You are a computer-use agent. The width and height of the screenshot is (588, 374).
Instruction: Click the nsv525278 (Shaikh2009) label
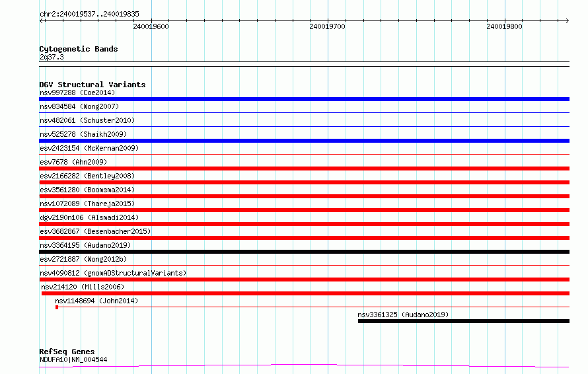pyautogui.click(x=83, y=134)
